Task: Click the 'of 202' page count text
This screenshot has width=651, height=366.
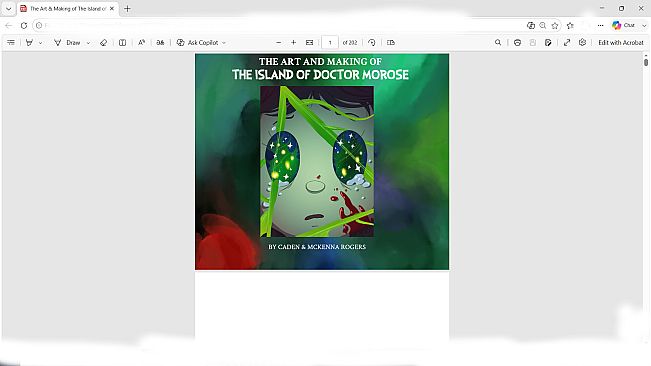Action: pos(350,42)
